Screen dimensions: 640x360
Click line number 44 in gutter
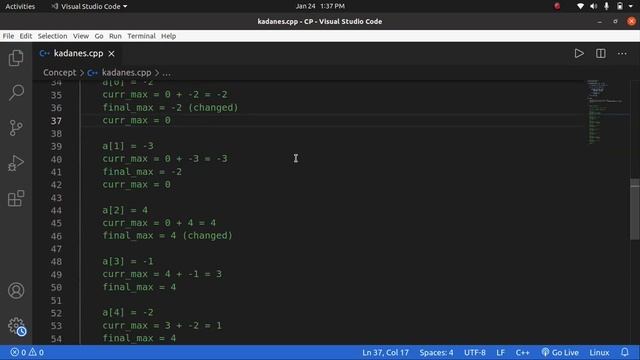coord(56,210)
